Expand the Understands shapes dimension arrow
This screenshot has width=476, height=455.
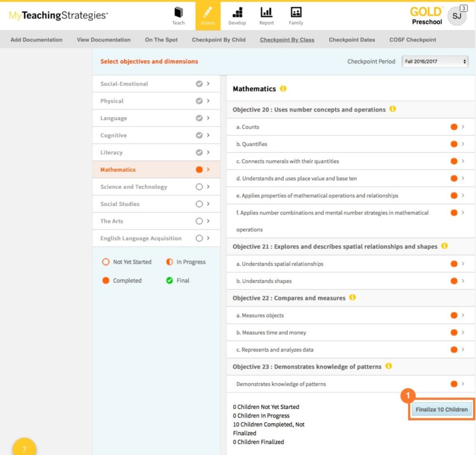pyautogui.click(x=463, y=281)
